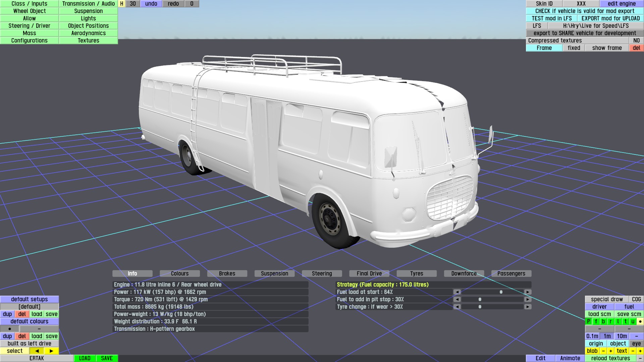Click EXPORT mod for UPLOAD
This screenshot has height=362, width=644.
click(x=610, y=18)
